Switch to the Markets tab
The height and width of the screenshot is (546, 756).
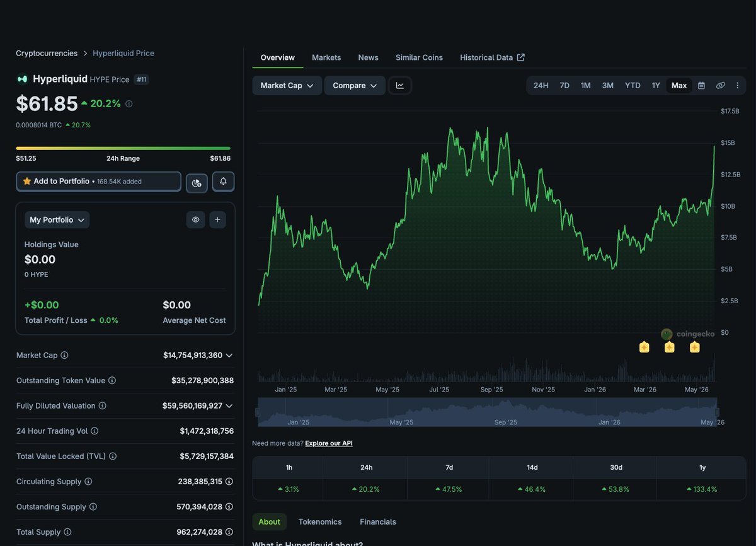(326, 57)
